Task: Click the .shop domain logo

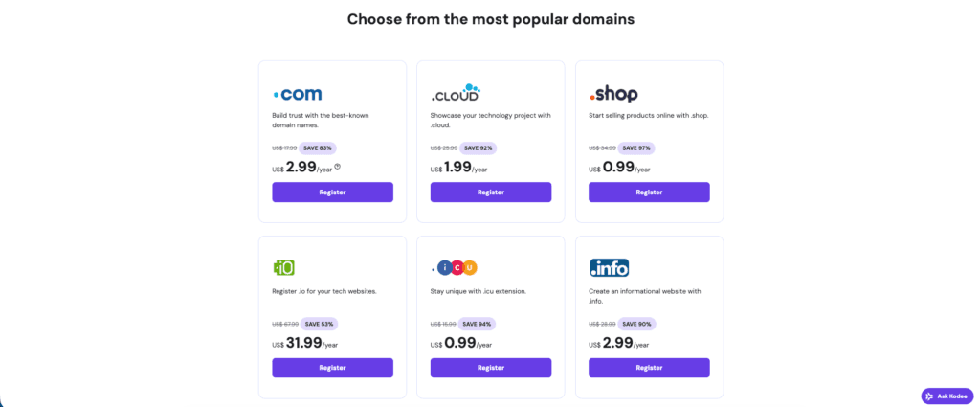Action: (612, 94)
